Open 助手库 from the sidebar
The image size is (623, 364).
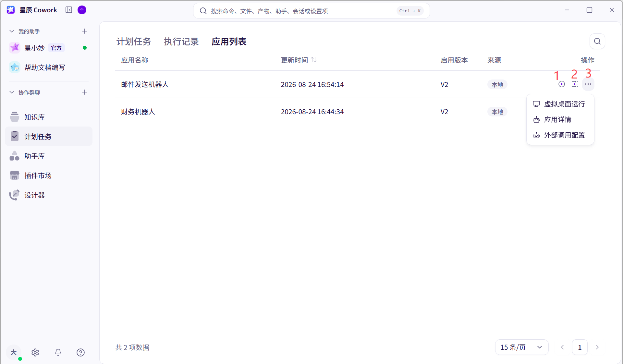coord(49,156)
